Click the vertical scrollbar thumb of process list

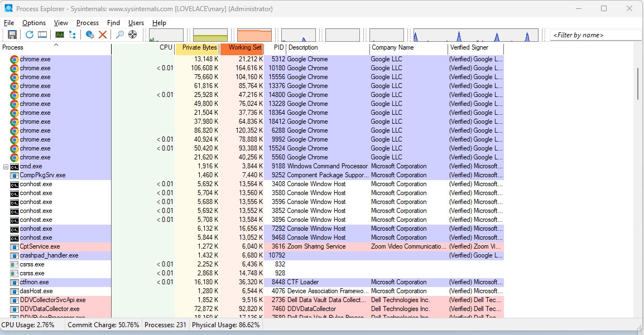638,84
